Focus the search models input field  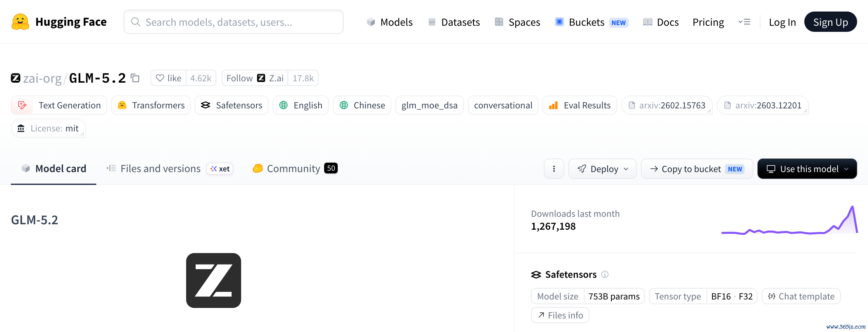234,22
